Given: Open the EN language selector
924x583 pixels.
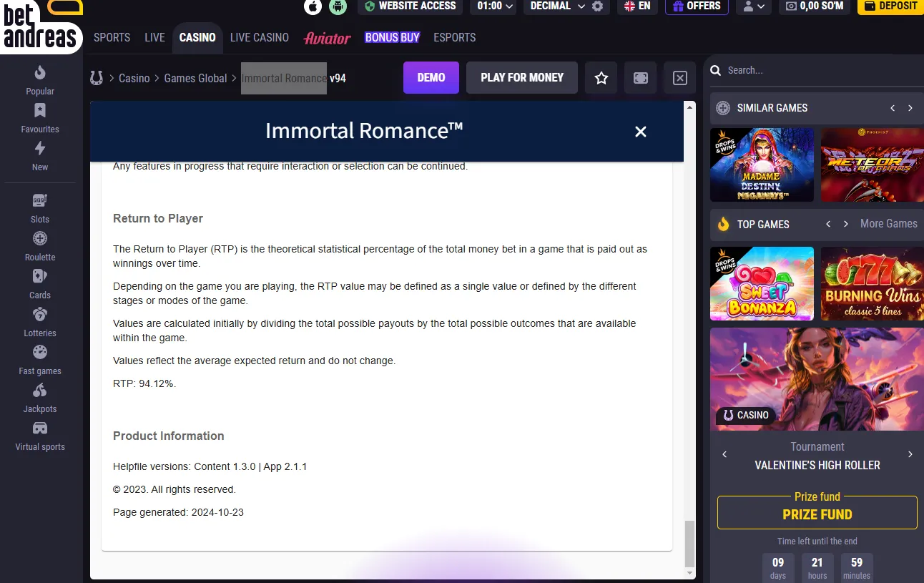Looking at the screenshot, I should coord(637,6).
